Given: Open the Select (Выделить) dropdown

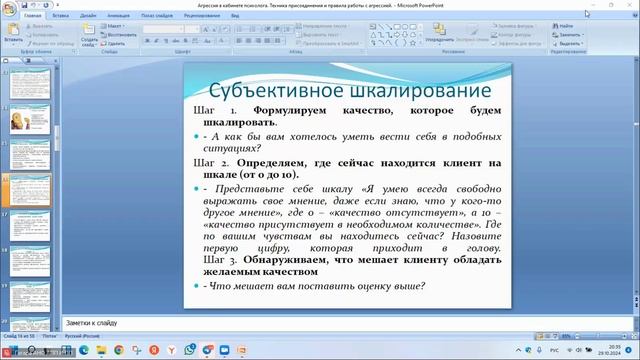Looking at the screenshot, I should 568,43.
